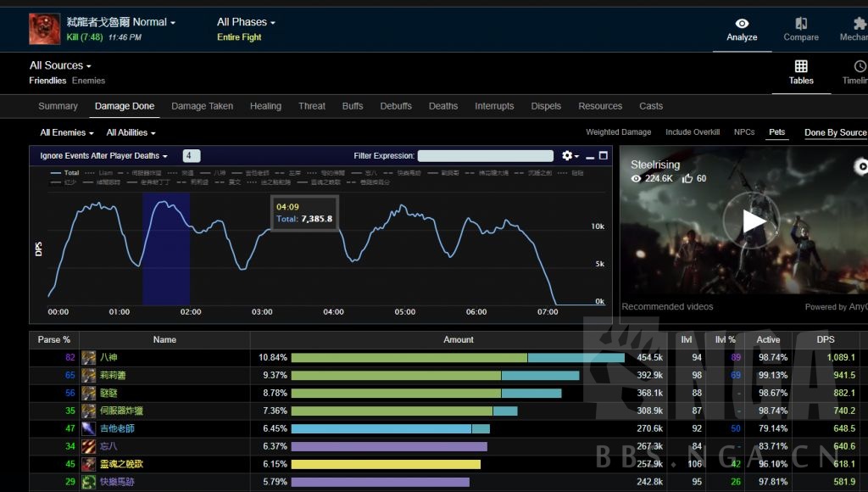
Task: Open the All Sources dropdown
Action: (60, 65)
